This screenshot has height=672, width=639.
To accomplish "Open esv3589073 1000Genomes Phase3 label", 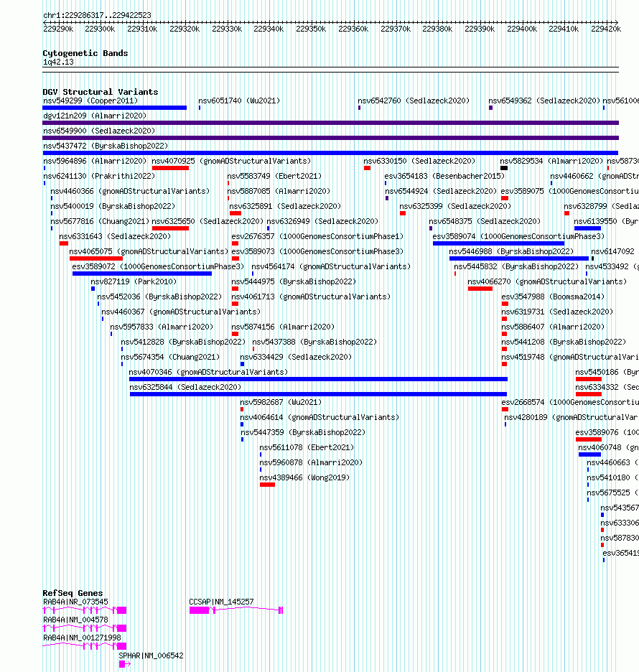I will 317,251.
